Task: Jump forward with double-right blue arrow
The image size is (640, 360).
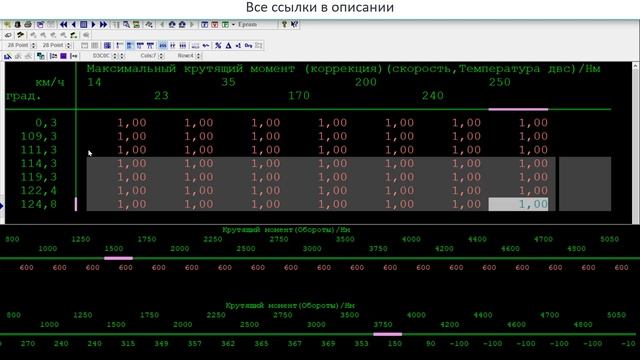Action: (103, 24)
